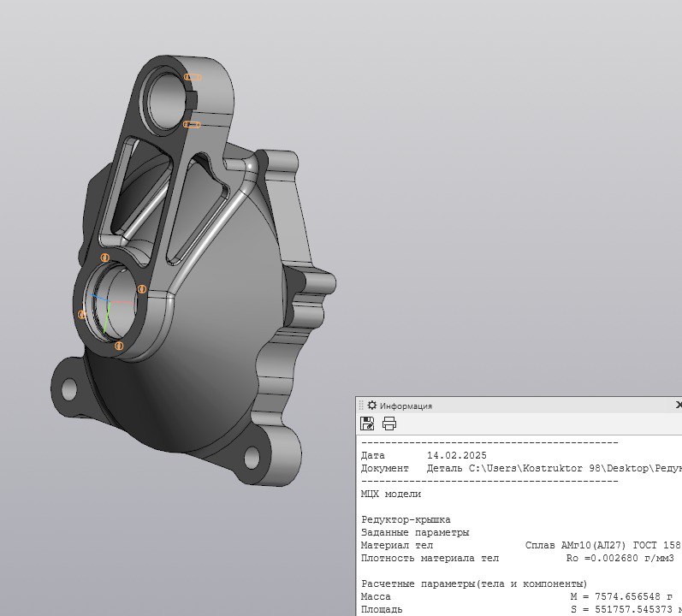Select orange marker below the lower bore
The image size is (682, 616).
point(119,346)
